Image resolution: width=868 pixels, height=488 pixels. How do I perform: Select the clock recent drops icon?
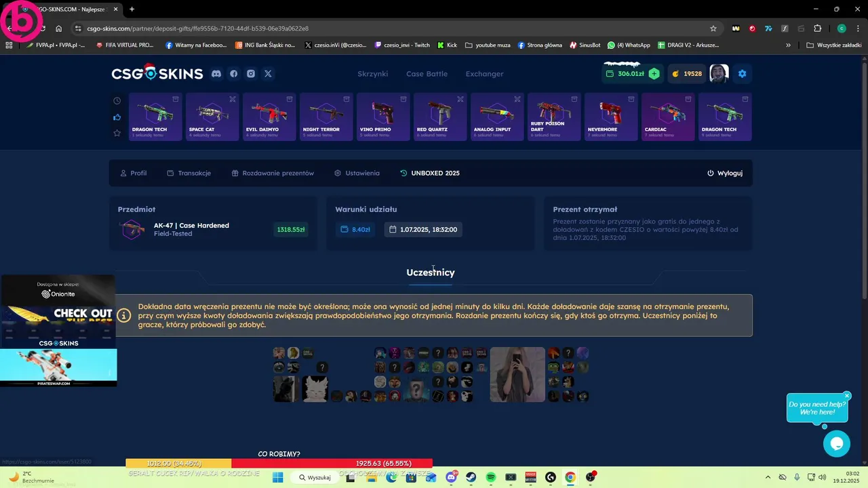117,100
